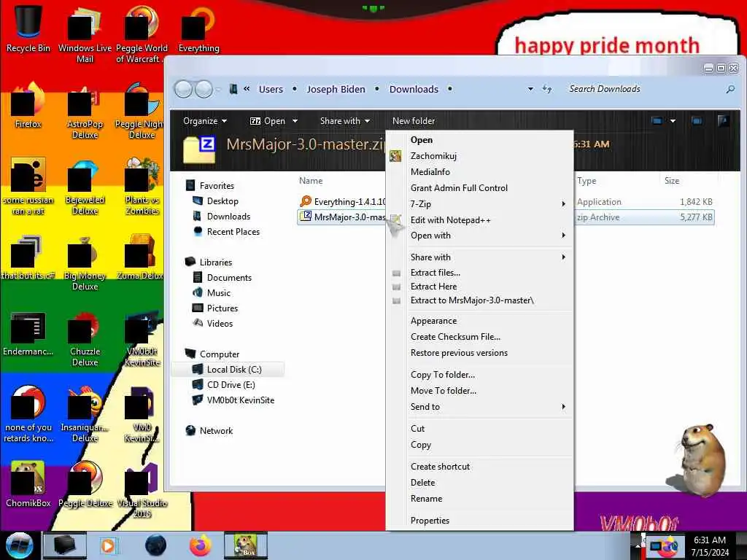Viewport: 747px width, 560px height.
Task: Open Bejeweled Deluxe desktop icon
Action: pos(85,187)
